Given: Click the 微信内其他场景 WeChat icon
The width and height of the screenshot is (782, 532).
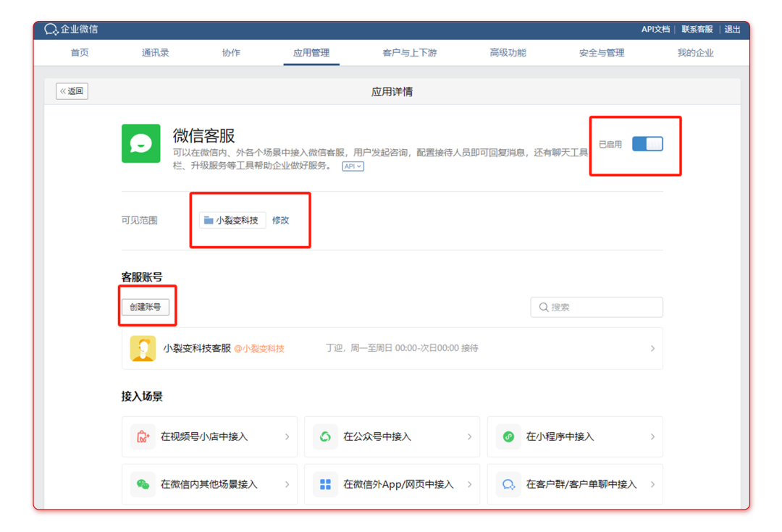Looking at the screenshot, I should (143, 484).
